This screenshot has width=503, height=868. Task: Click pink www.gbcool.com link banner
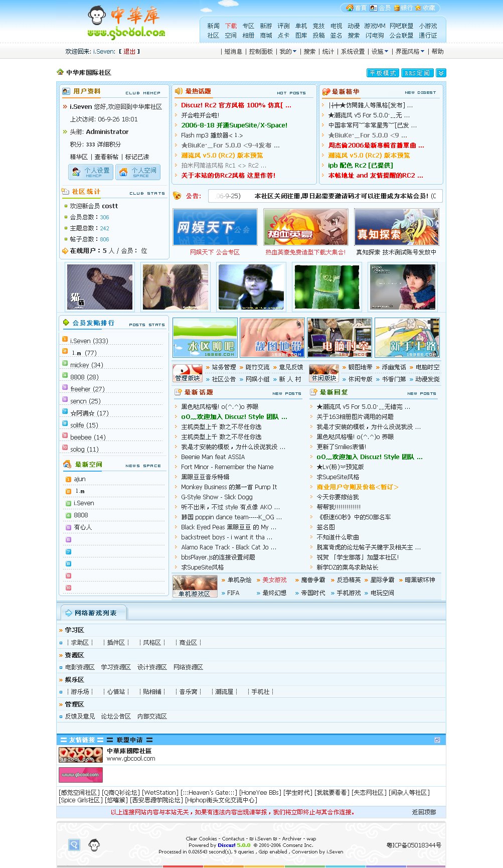[81, 775]
